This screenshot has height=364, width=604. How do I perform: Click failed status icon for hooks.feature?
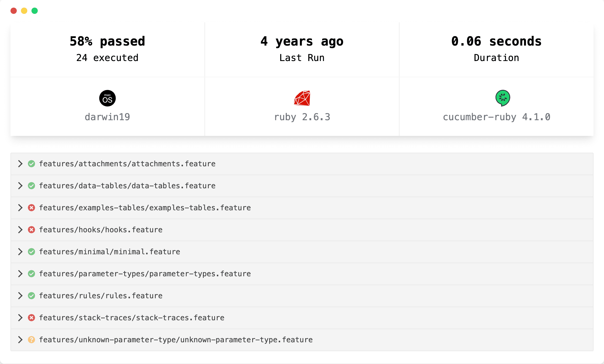[x=31, y=230]
